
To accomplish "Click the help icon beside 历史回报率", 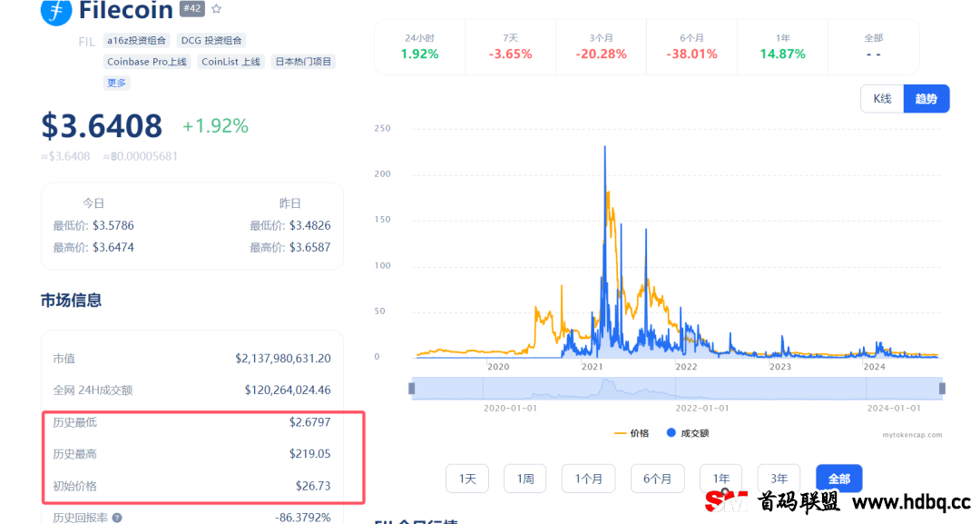I will tap(117, 518).
